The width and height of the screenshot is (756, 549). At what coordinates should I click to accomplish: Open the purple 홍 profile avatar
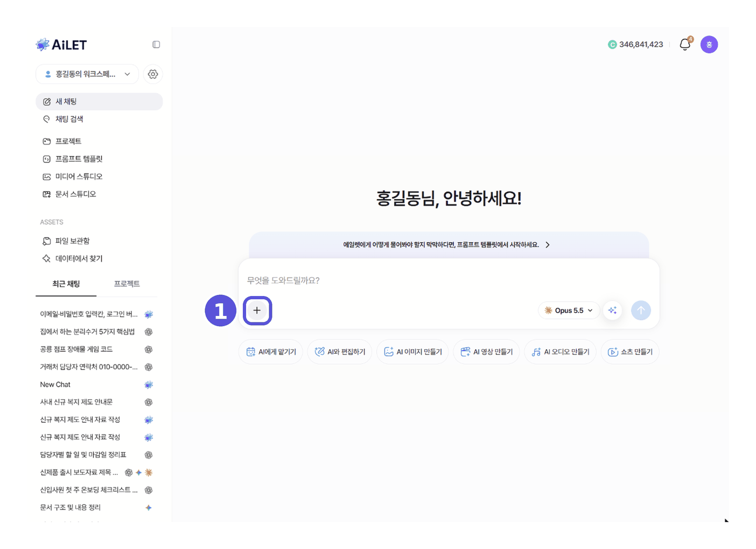pyautogui.click(x=709, y=45)
